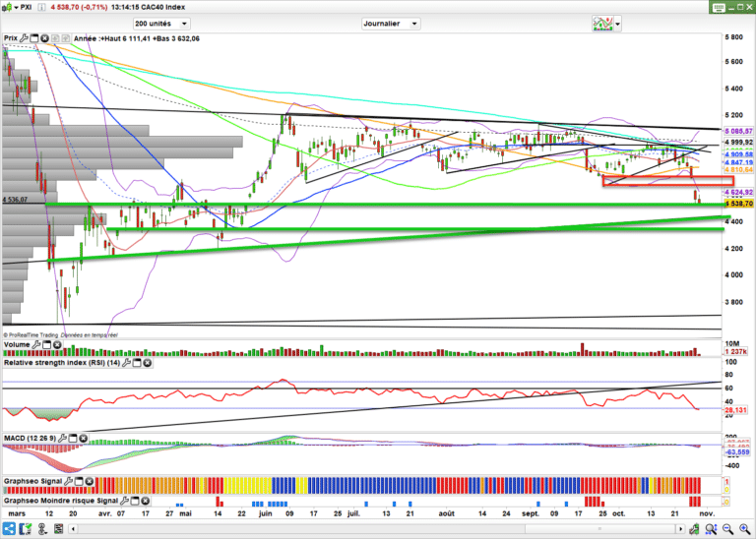Open the Journalier timeframe dropdown
This screenshot has height=539, width=756.
(x=415, y=23)
